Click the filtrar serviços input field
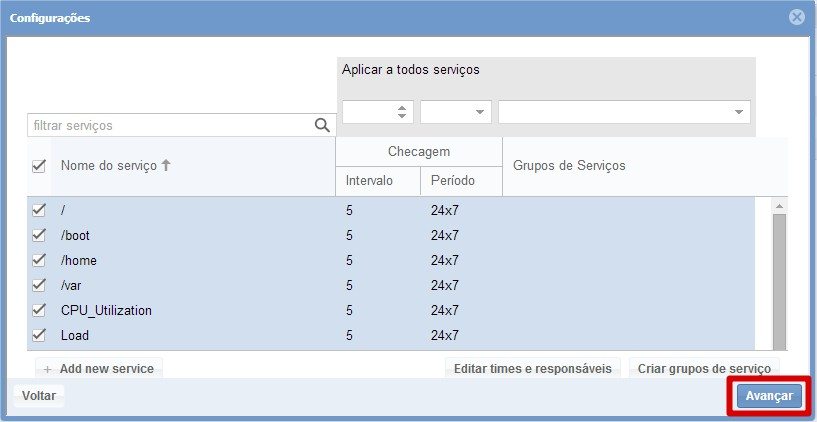Screen dimensions: 817x422 pyautogui.click(x=170, y=126)
